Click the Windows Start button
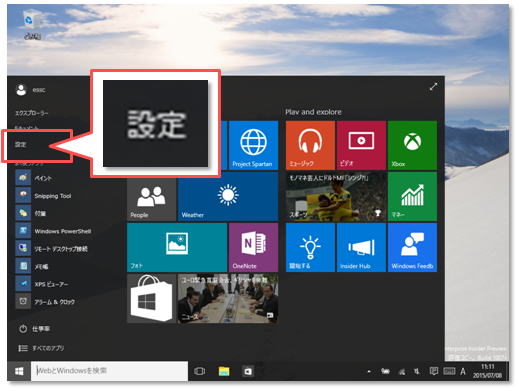Image resolution: width=519 pixels, height=391 pixels. tap(19, 371)
